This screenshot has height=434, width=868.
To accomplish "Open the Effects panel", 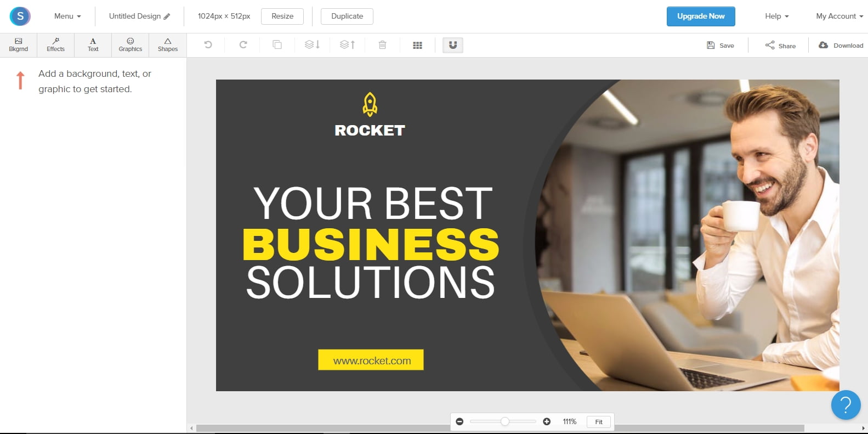I will coord(56,45).
